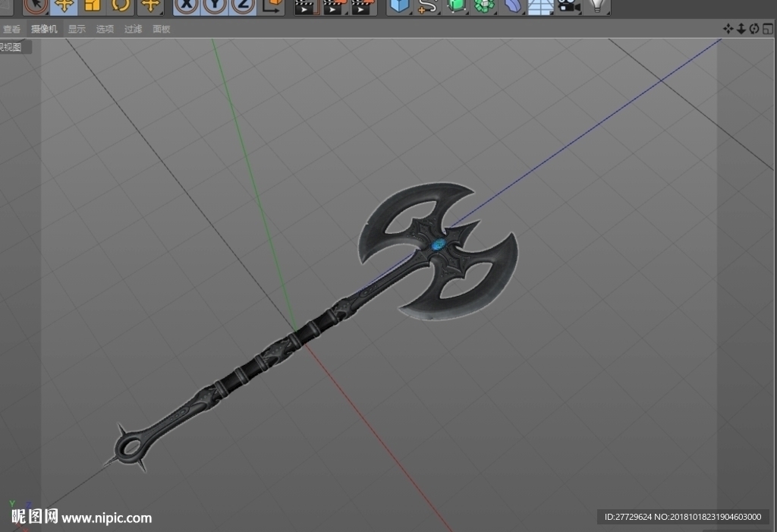777x532 pixels.
Task: Activate the Move tool
Action: point(64,6)
